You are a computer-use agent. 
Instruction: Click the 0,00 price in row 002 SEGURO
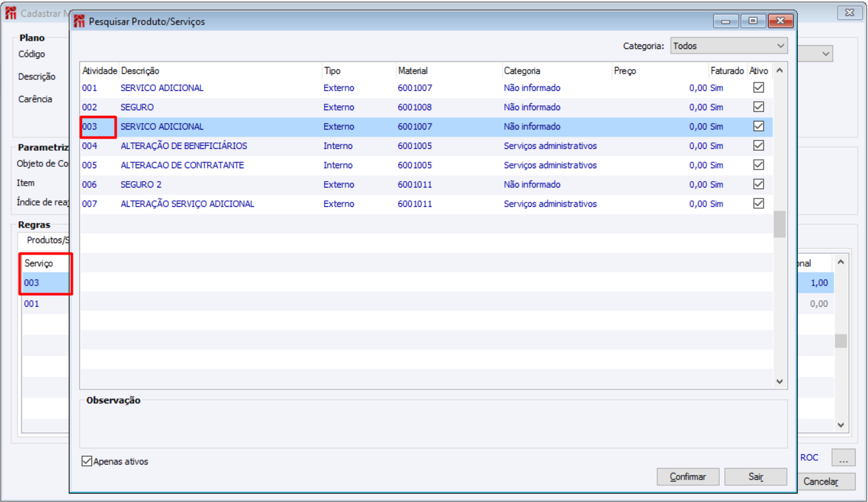pyautogui.click(x=698, y=107)
